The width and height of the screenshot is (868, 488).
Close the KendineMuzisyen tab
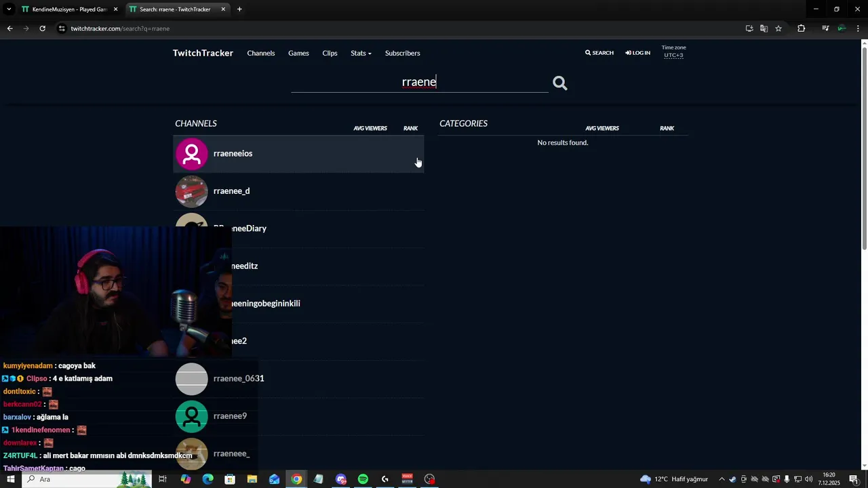(x=116, y=9)
